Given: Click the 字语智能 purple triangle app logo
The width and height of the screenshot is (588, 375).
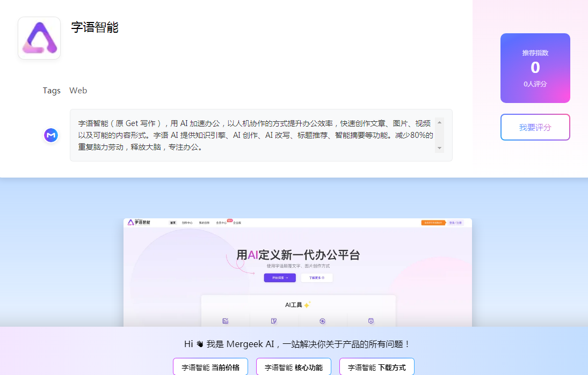Looking at the screenshot, I should (39, 38).
